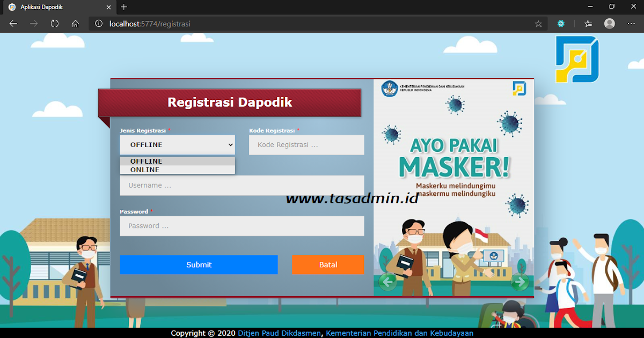Go to next slide with right arrow
This screenshot has width=644, height=338.
coord(519,282)
